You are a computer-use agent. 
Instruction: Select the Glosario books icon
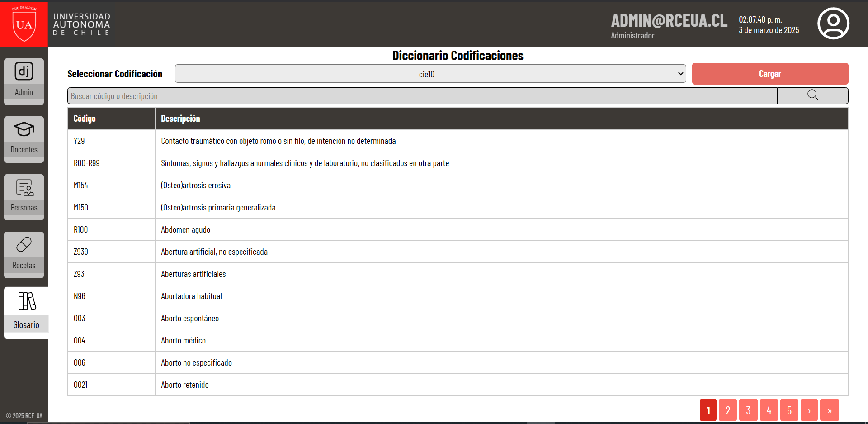[x=27, y=301]
